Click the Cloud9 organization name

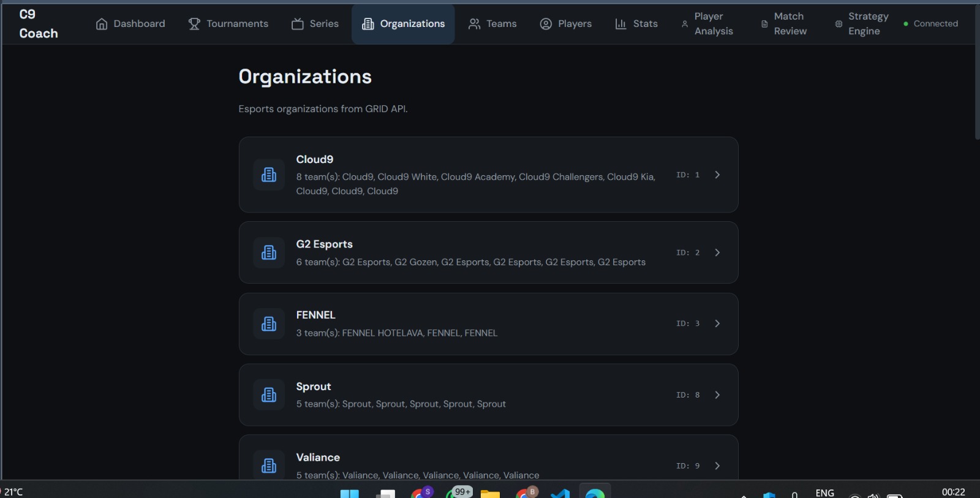315,159
